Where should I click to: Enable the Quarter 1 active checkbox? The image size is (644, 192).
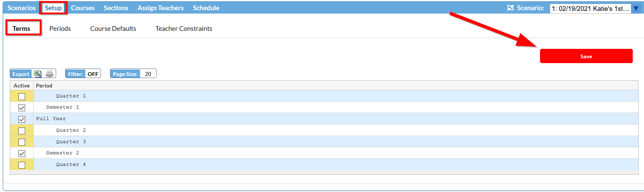[x=22, y=96]
